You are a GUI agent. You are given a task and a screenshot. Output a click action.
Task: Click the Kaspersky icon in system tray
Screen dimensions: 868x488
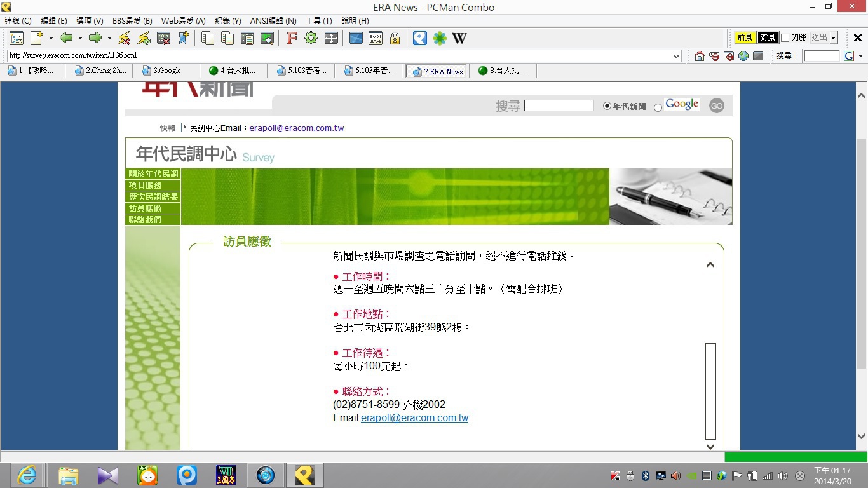coord(614,475)
